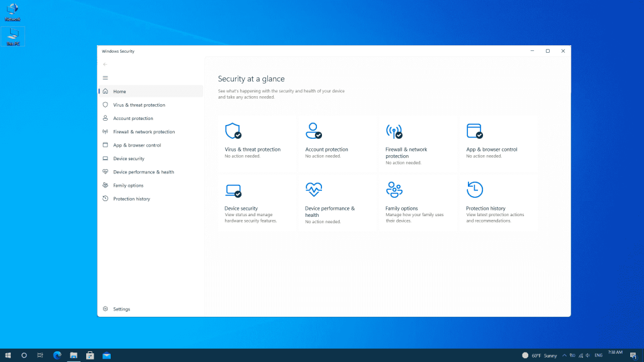Click the heart icon beside Device performance & health in sidebar

105,172
